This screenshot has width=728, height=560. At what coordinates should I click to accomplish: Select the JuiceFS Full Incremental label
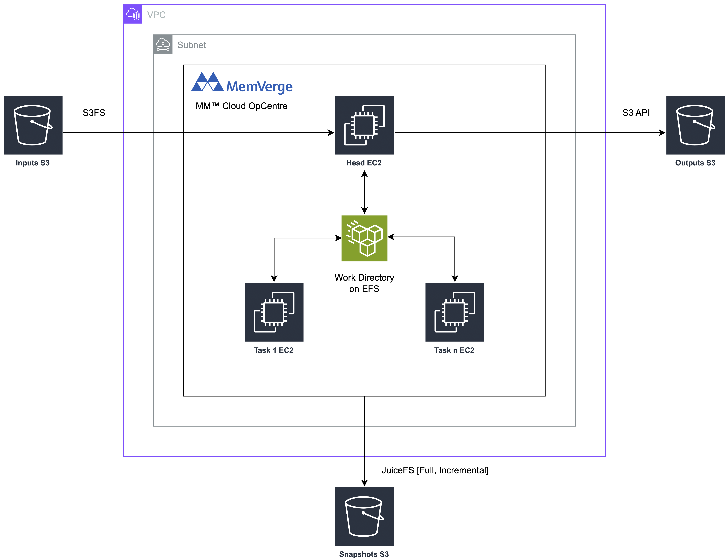click(x=435, y=470)
